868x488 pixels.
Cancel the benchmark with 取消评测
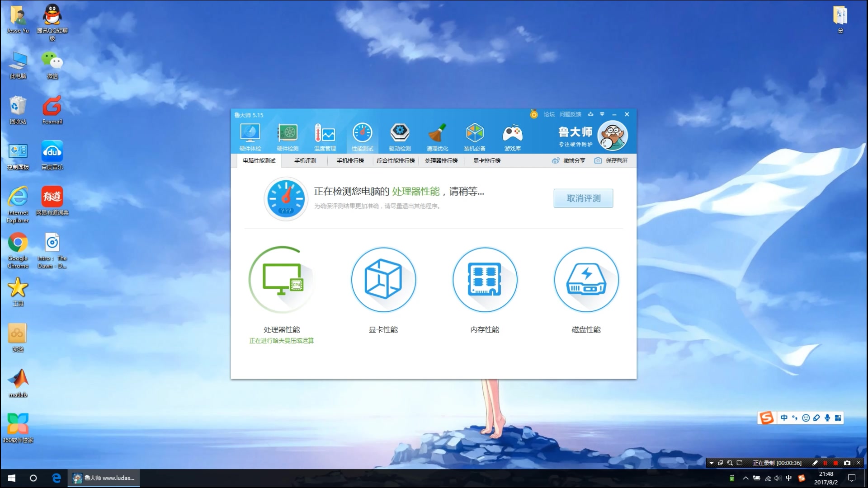(584, 198)
